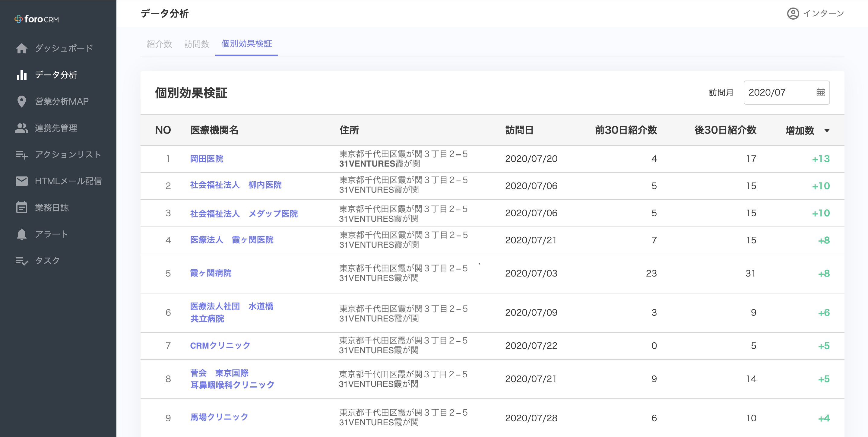
Task: Select the 個別効果検証 tab
Action: [247, 44]
